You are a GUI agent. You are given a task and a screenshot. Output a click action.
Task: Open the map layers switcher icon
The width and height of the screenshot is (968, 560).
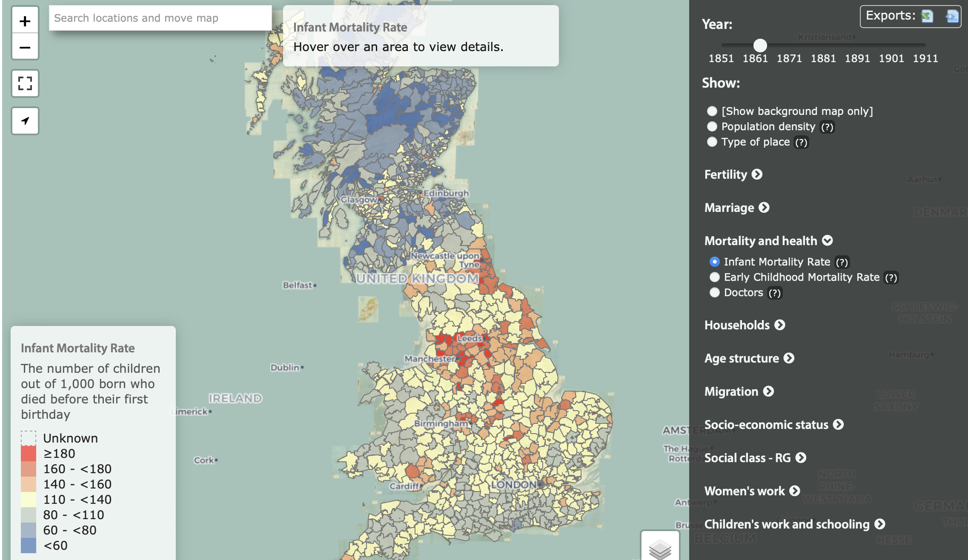[659, 549]
